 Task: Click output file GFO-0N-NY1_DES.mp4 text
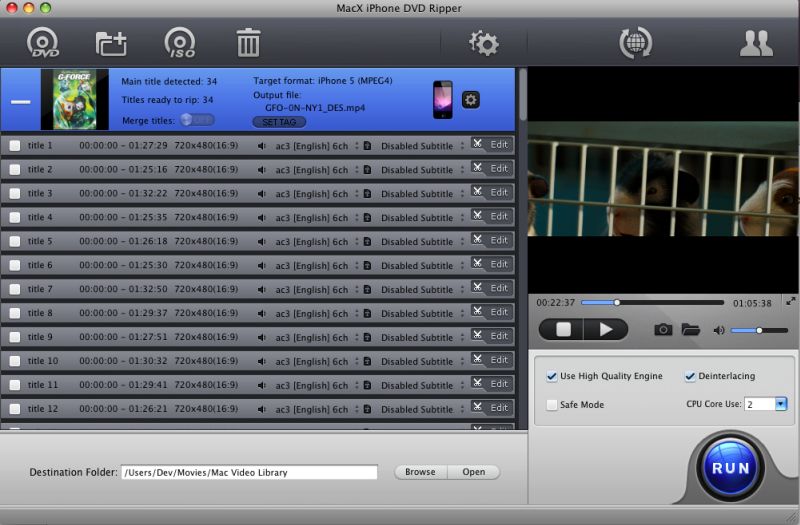point(315,108)
